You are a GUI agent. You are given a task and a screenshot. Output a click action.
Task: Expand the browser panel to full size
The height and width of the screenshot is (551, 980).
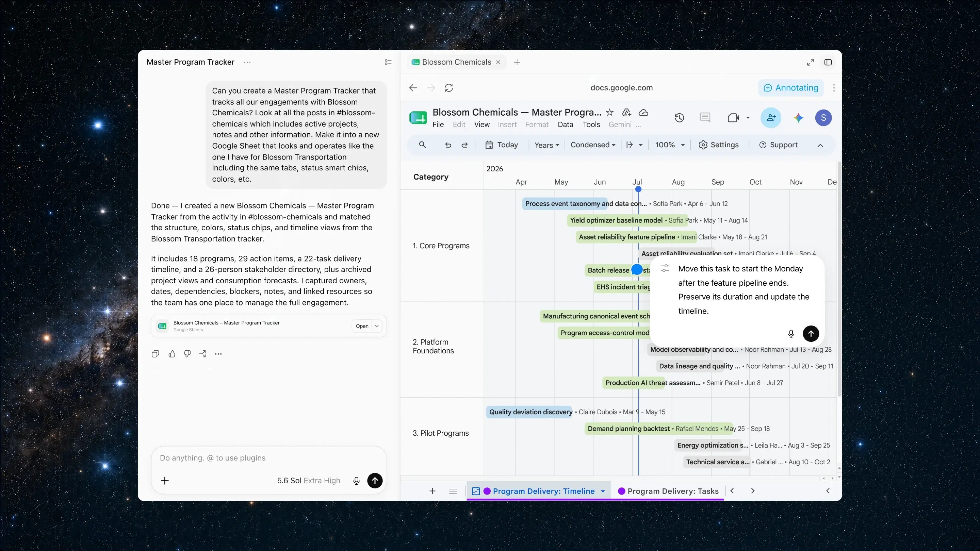point(810,62)
